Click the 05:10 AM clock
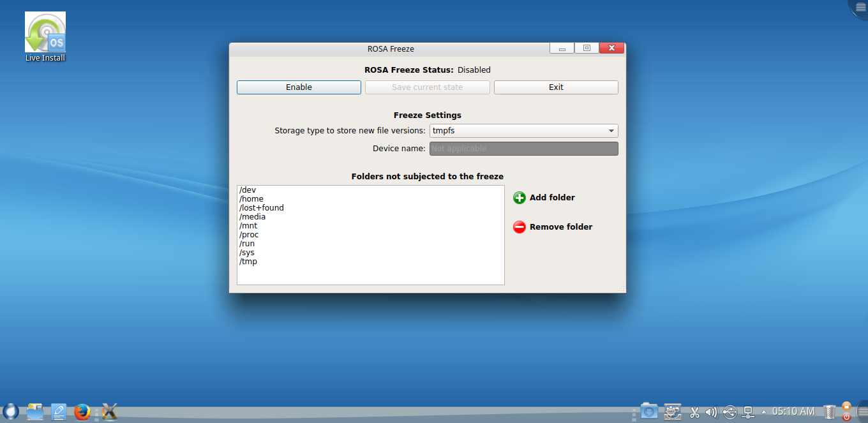Screen dimensions: 868x423 [793, 412]
